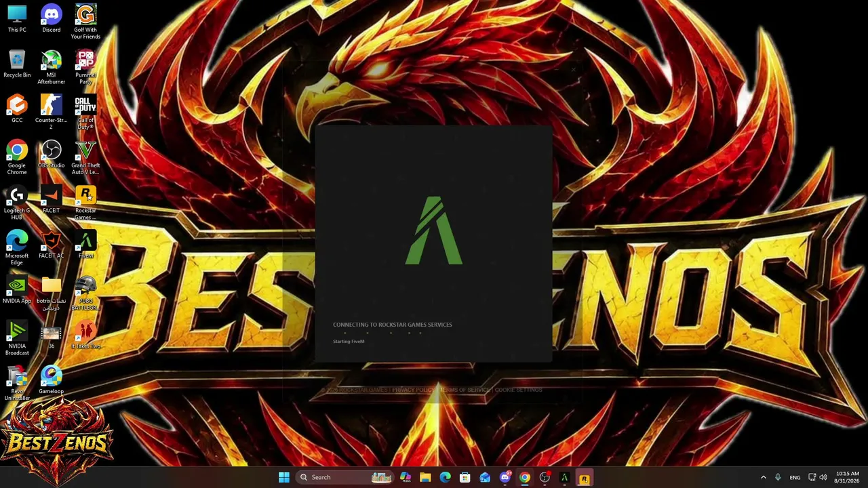Screen dimensions: 868x488
Task: Open Microsoft 365 from the taskbar
Action: [406, 477]
